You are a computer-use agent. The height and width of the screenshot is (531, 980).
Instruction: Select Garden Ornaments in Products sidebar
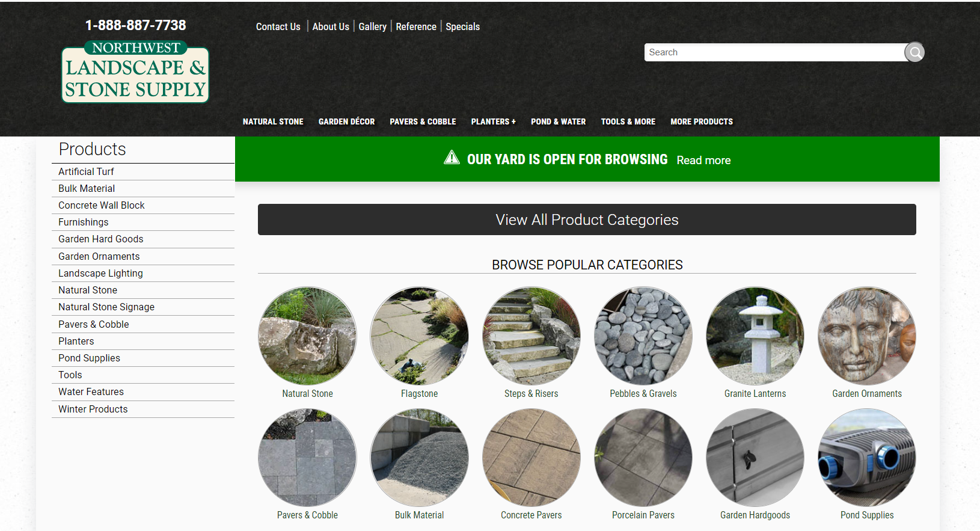click(x=143, y=256)
